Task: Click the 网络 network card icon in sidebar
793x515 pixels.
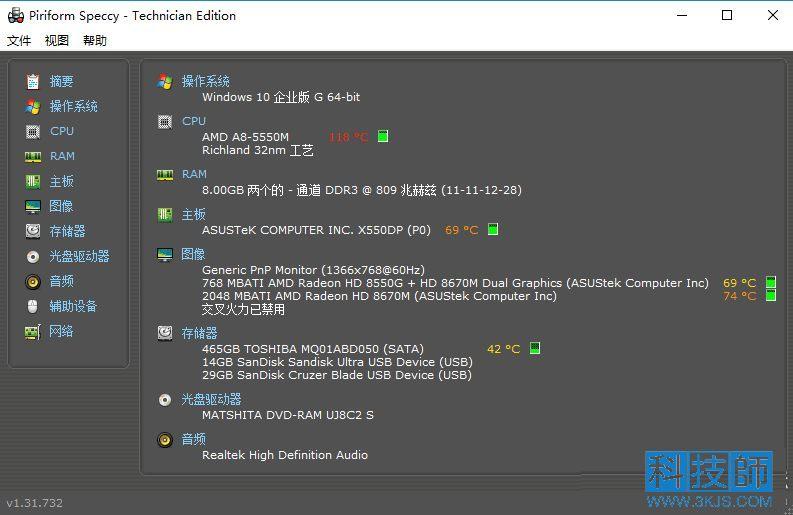Action: click(33, 332)
